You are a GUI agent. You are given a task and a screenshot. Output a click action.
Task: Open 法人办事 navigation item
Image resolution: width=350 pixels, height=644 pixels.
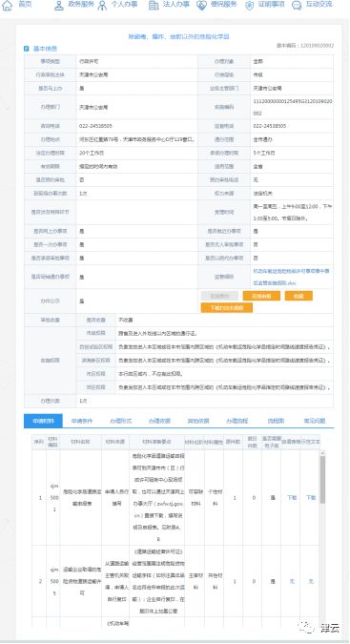pyautogui.click(x=176, y=5)
